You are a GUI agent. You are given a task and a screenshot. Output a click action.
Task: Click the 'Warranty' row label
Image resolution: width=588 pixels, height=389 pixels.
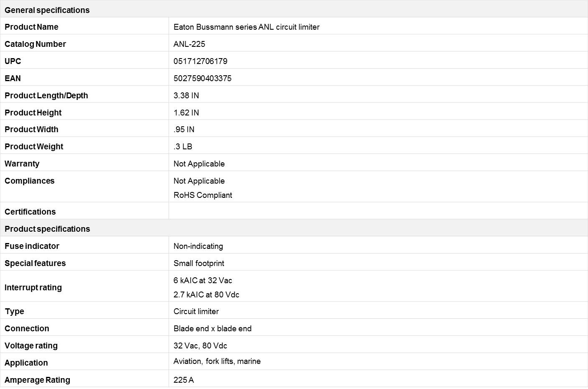[x=22, y=164]
